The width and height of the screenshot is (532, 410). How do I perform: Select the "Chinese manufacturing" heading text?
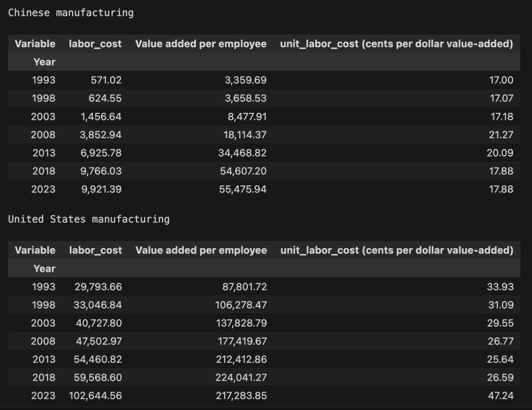(70, 13)
